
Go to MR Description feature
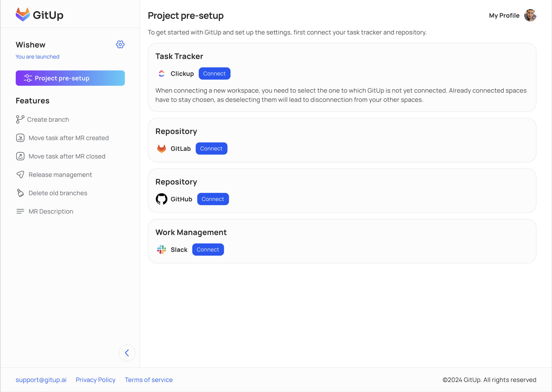pos(51,212)
